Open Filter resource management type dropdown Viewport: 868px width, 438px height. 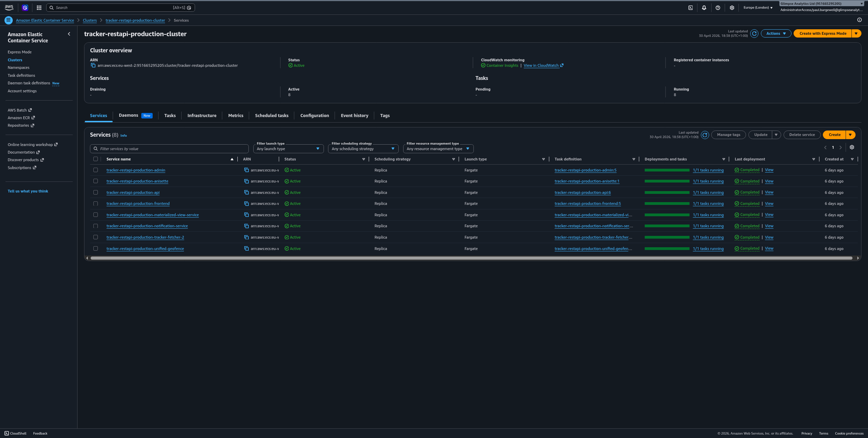[x=438, y=149]
